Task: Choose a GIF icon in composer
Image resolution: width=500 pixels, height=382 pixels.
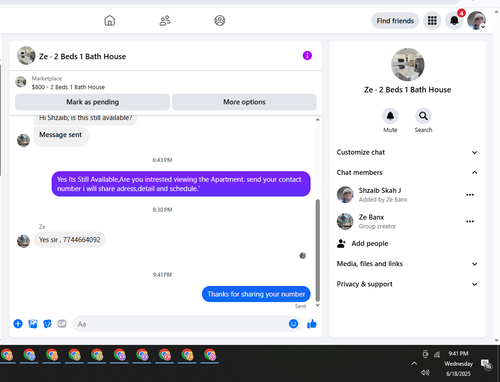Action: coord(62,324)
